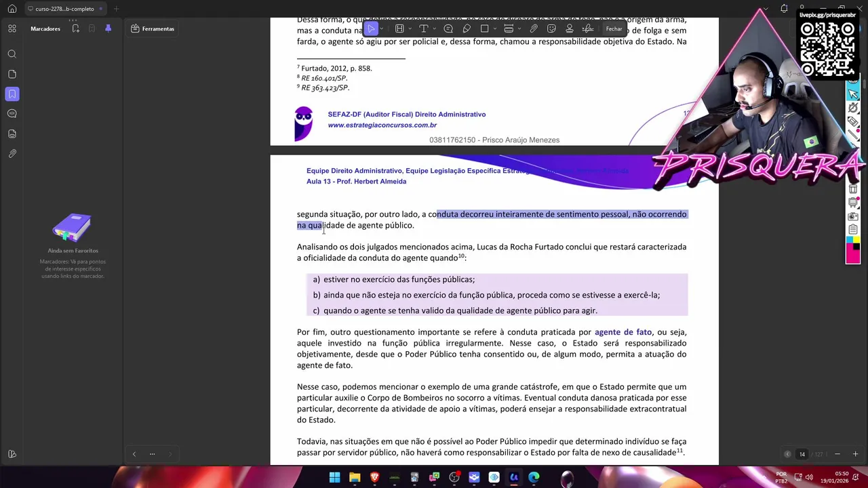Viewport: 868px width, 488px height.
Task: Toggle the purple bookmark pin icon
Action: (x=108, y=28)
